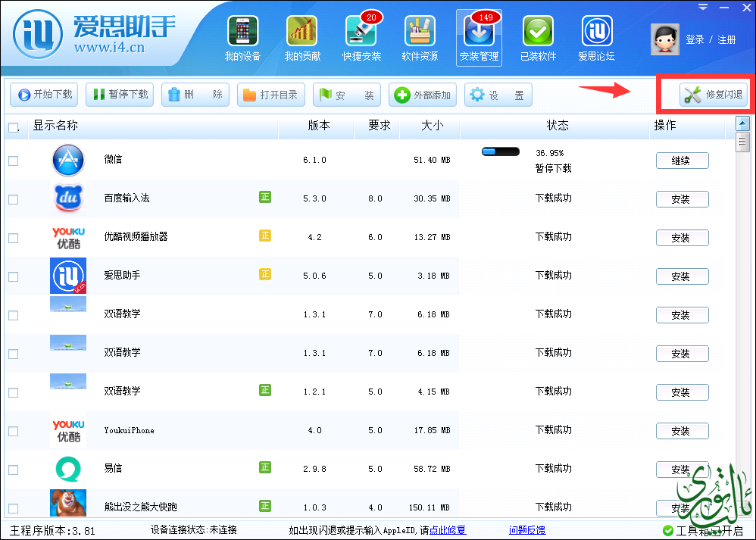The image size is (756, 540).
Task: Click 安装 for 双语教学 version 1.2.1
Action: pos(682,392)
